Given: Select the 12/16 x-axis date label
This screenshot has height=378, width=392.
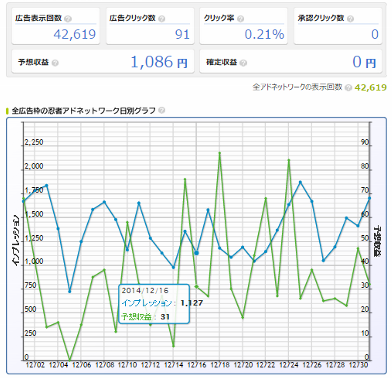Looking at the screenshot, I should (197, 365).
